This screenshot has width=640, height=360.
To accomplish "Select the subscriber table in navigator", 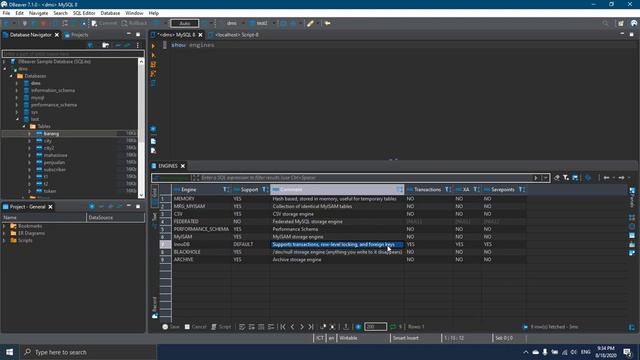I will (55, 169).
